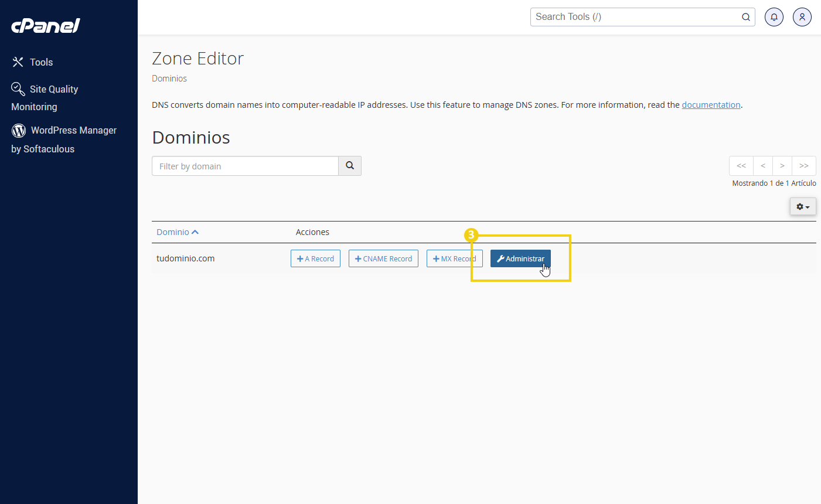The image size is (821, 504).
Task: Click the notifications bell icon
Action: coord(774,17)
